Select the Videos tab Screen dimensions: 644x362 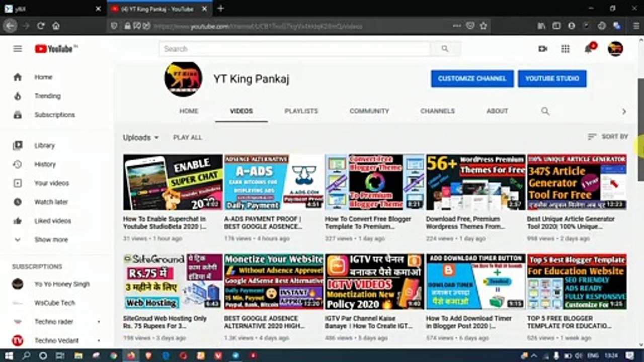click(x=242, y=111)
